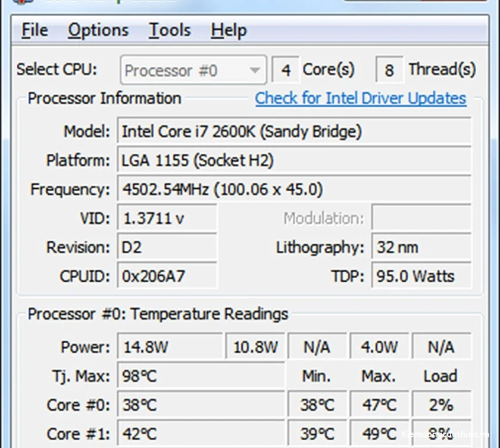Click the TDP value 95.0 Watts
The height and width of the screenshot is (448, 500).
coord(421,276)
